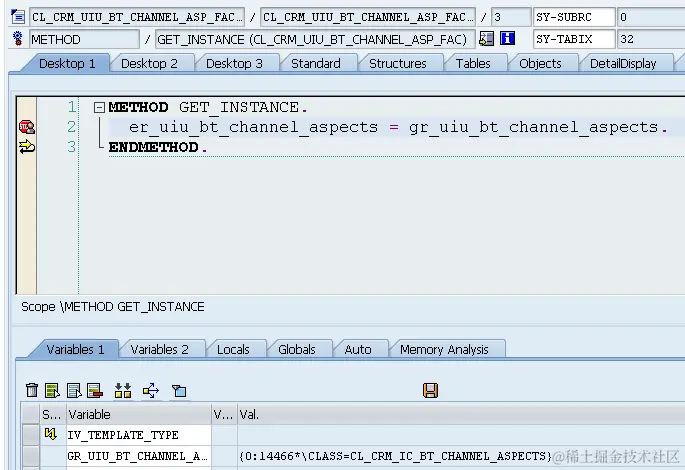This screenshot has height=470, width=685.
Task: Click the program navigation icon before CL_CRM_UIU_BT_CHANNEL_ASP_FAC
Action: tap(18, 17)
